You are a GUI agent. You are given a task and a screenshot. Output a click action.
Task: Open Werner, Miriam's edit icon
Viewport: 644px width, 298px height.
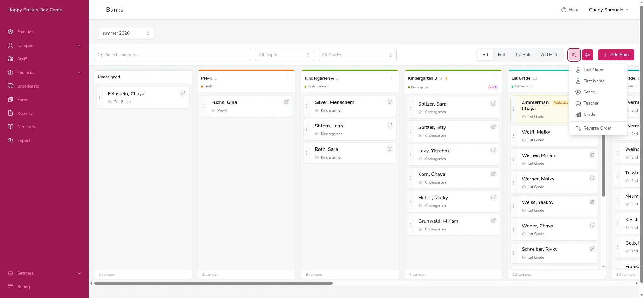tap(592, 155)
